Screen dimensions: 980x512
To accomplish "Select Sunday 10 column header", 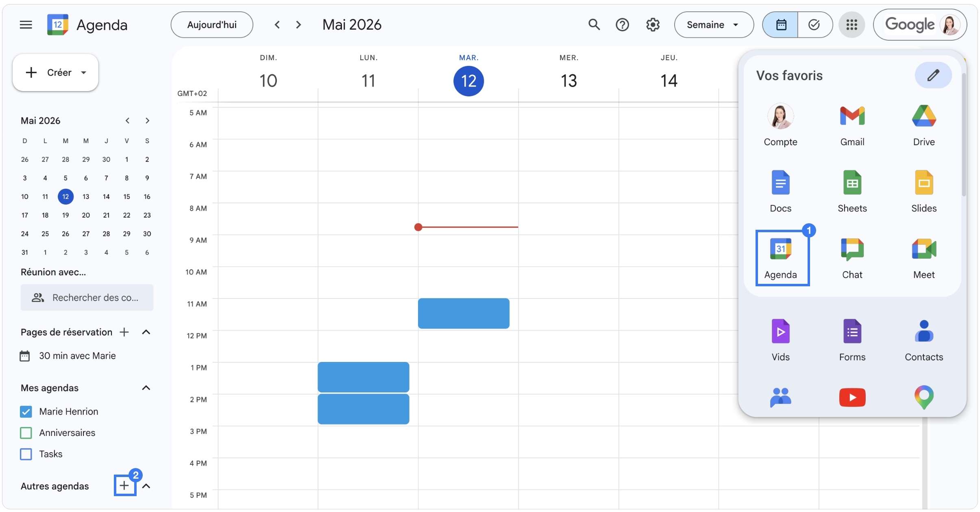I will tap(268, 81).
